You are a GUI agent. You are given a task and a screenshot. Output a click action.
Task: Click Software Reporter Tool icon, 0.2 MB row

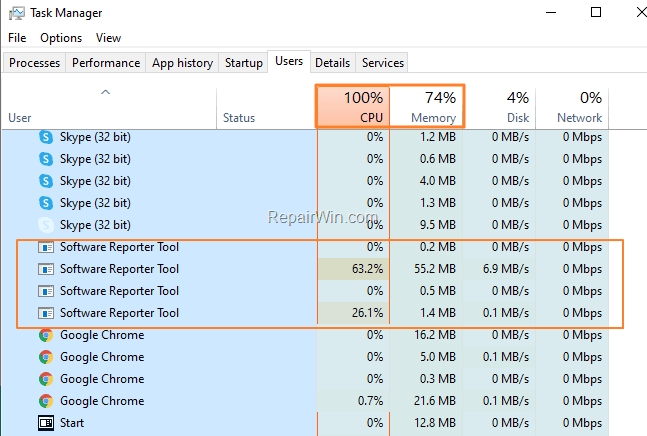[46, 247]
